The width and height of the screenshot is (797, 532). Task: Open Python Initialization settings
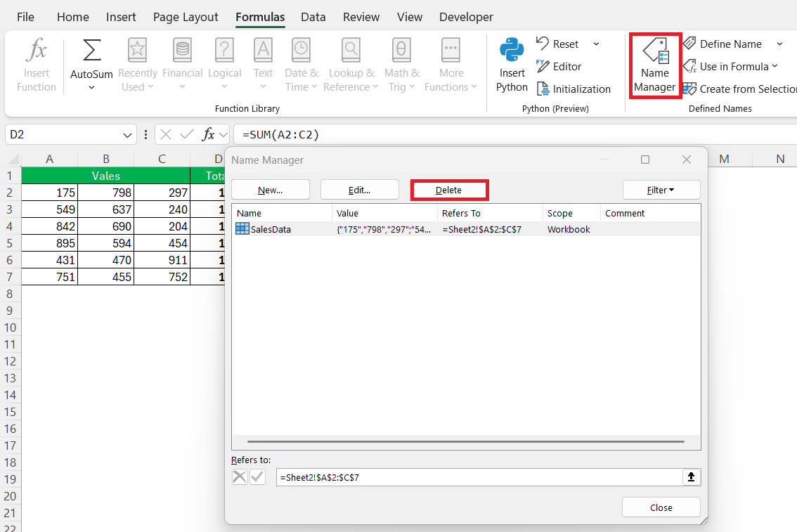[574, 89]
